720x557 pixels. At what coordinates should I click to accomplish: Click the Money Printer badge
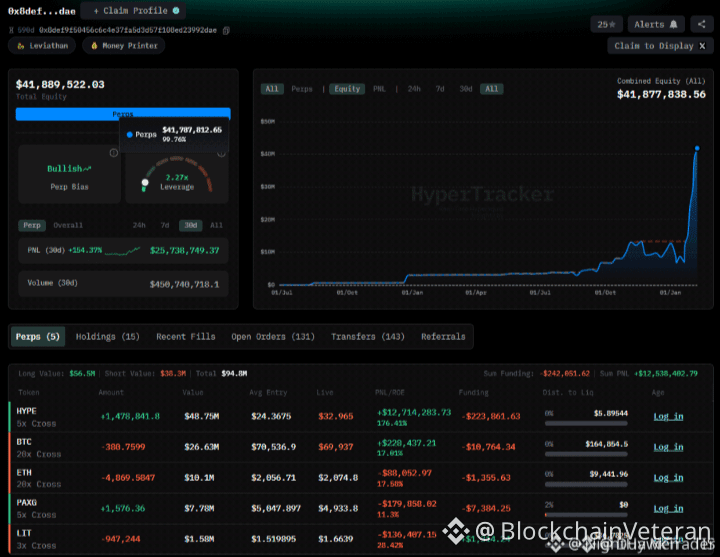tap(124, 45)
